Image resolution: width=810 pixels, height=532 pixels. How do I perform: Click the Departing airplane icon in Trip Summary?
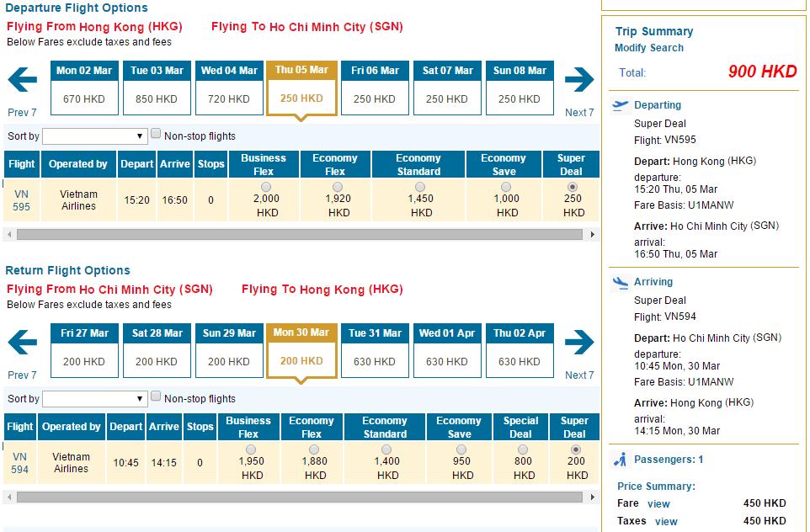(x=621, y=105)
